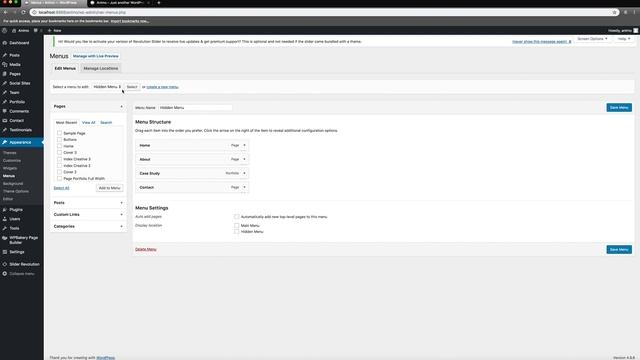The height and width of the screenshot is (360, 640).
Task: Click into the Menu Name input field
Action: 195,108
